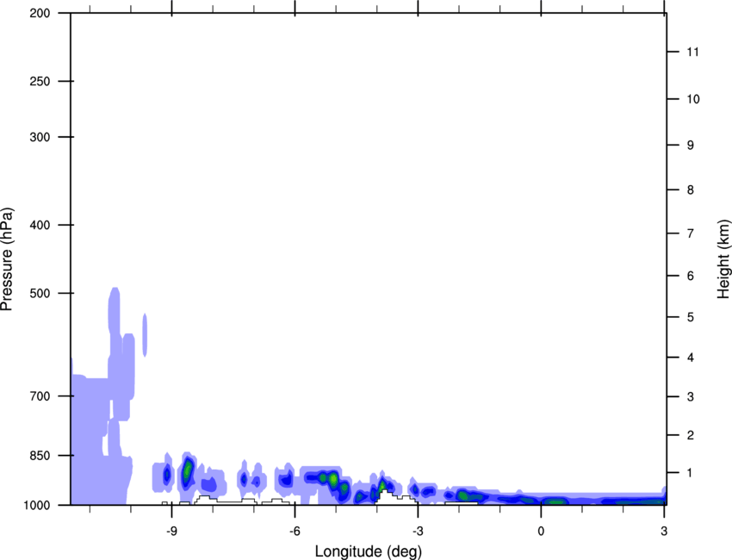Click the -3 longitude tick label
The image size is (732, 560).
[418, 532]
